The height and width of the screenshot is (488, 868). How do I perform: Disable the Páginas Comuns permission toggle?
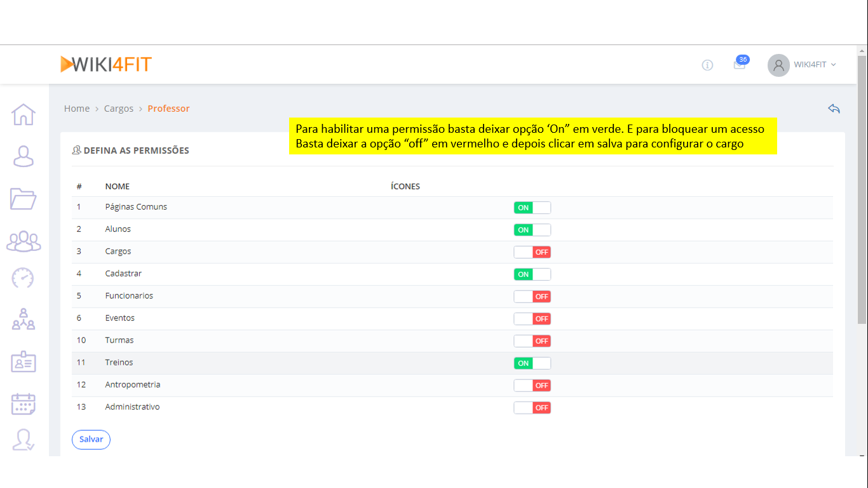[532, 208]
